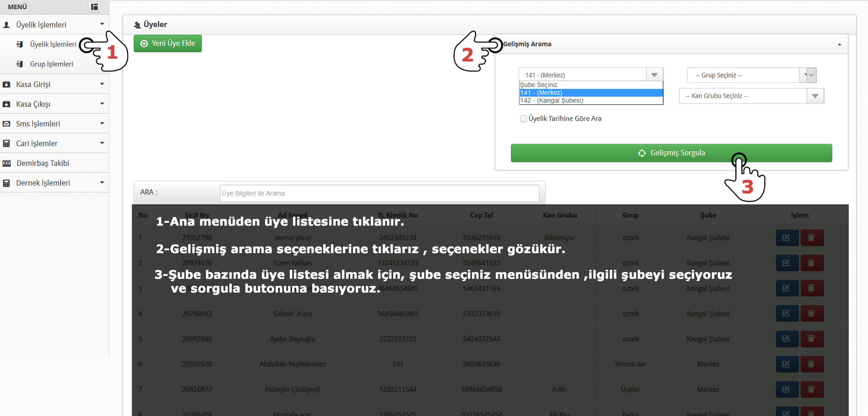The height and width of the screenshot is (416, 868).
Task: Delete member Göksel .Kuru
Action: (x=812, y=314)
